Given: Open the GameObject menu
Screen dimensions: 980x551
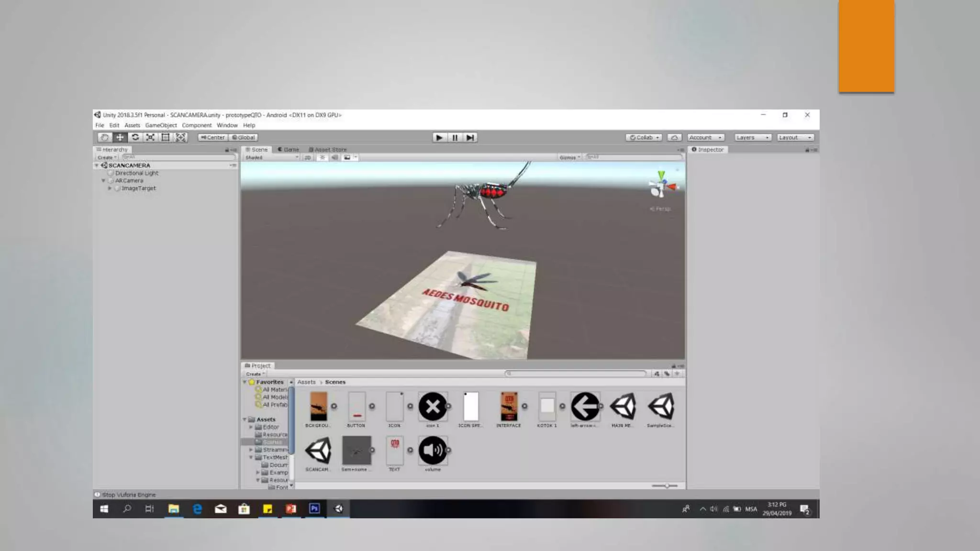Looking at the screenshot, I should pos(161,125).
